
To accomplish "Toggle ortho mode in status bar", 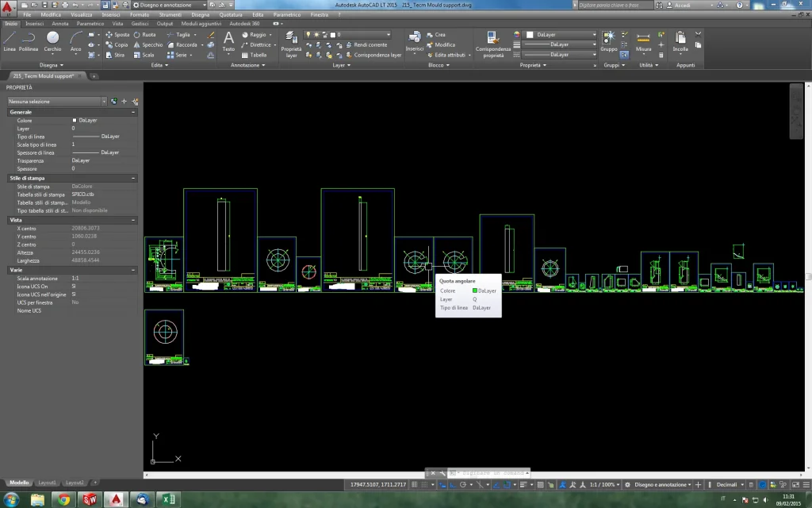I will pos(453,485).
